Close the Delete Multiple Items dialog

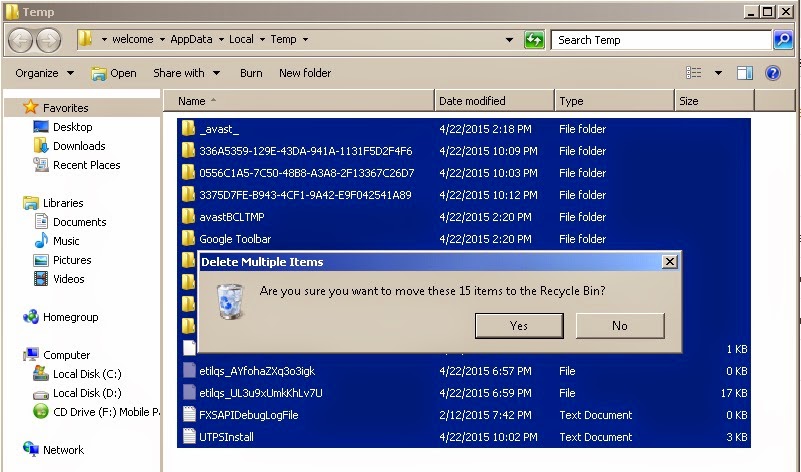click(x=669, y=262)
